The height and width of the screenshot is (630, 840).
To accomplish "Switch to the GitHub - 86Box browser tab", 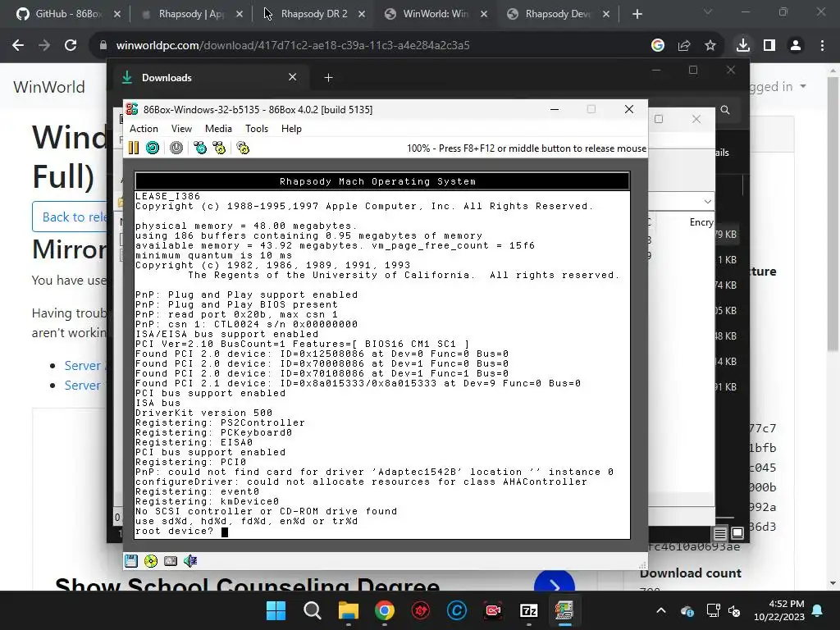I will click(68, 14).
